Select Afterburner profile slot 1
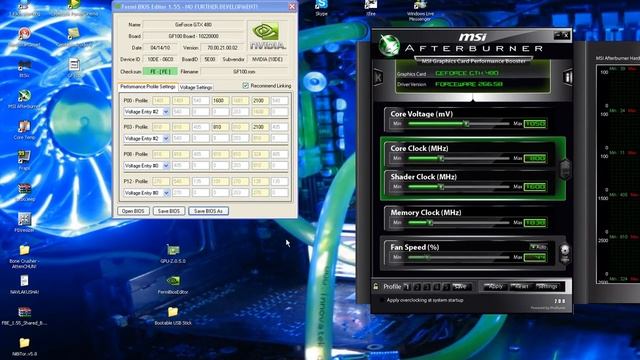 pyautogui.click(x=407, y=287)
